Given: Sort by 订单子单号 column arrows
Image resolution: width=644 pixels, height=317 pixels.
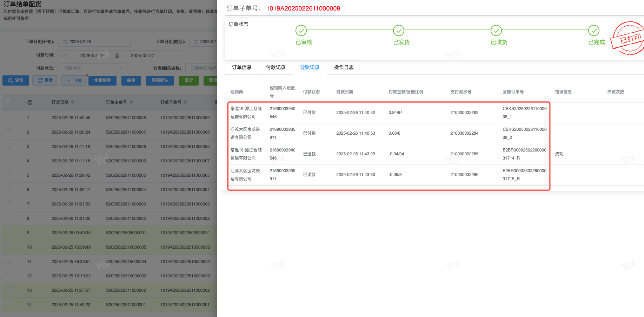Looking at the screenshot, I should [x=186, y=102].
